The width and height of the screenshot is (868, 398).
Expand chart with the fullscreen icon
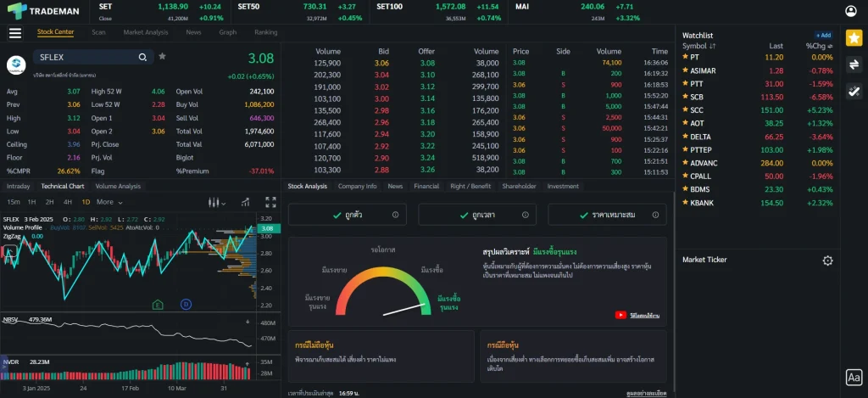(x=270, y=202)
